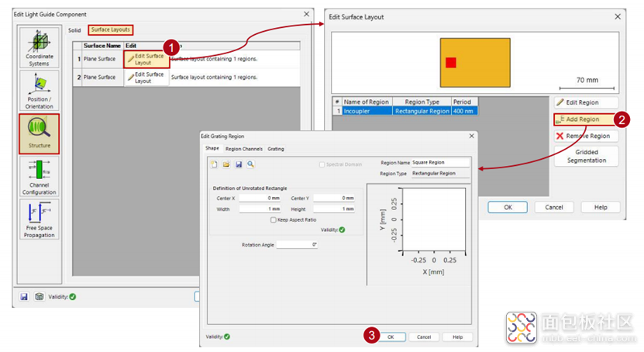Viewport: 644px width, 352px height.
Task: Open the Grating tab
Action: [276, 149]
